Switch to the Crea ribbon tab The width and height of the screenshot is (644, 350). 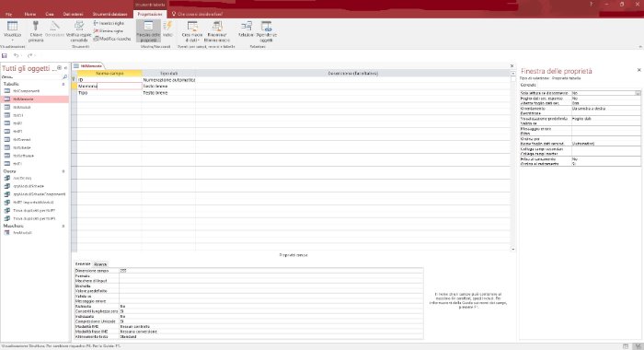pyautogui.click(x=50, y=14)
